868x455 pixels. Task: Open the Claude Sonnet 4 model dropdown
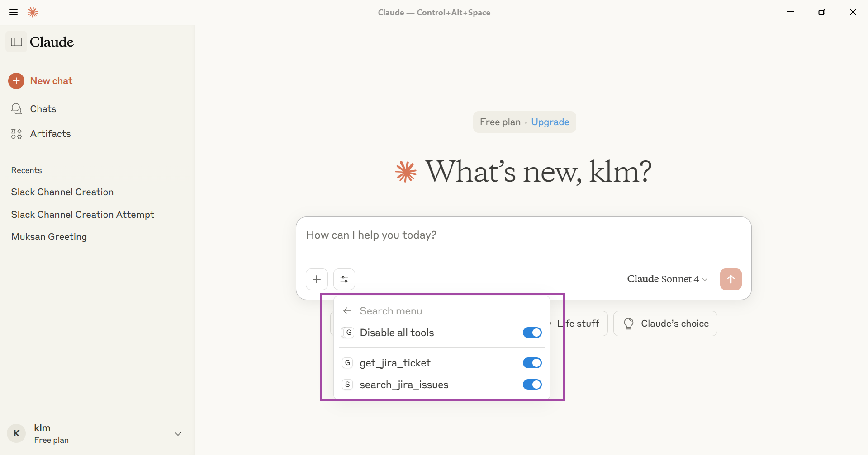667,279
